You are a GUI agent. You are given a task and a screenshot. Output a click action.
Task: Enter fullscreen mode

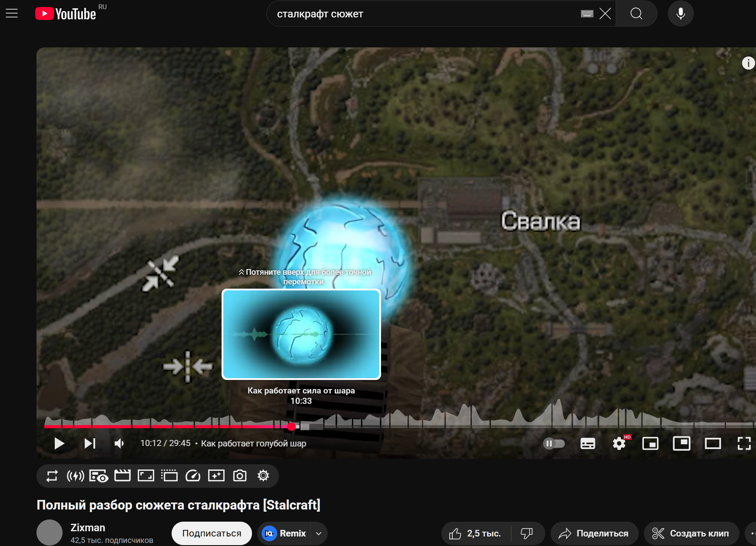[744, 443]
